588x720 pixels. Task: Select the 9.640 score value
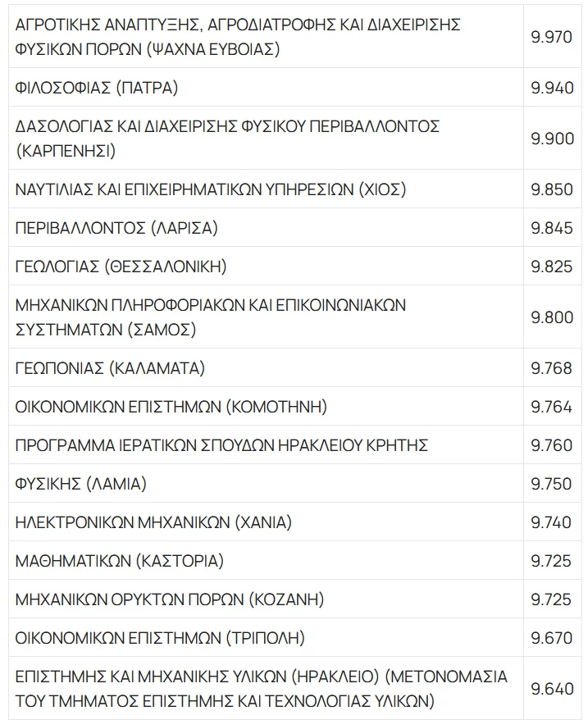(x=552, y=689)
